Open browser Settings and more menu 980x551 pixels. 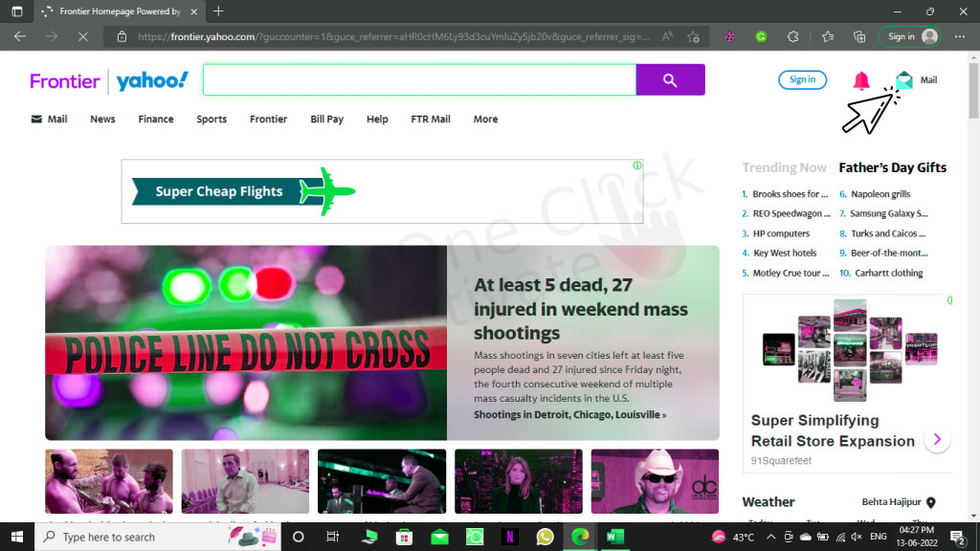coord(960,37)
